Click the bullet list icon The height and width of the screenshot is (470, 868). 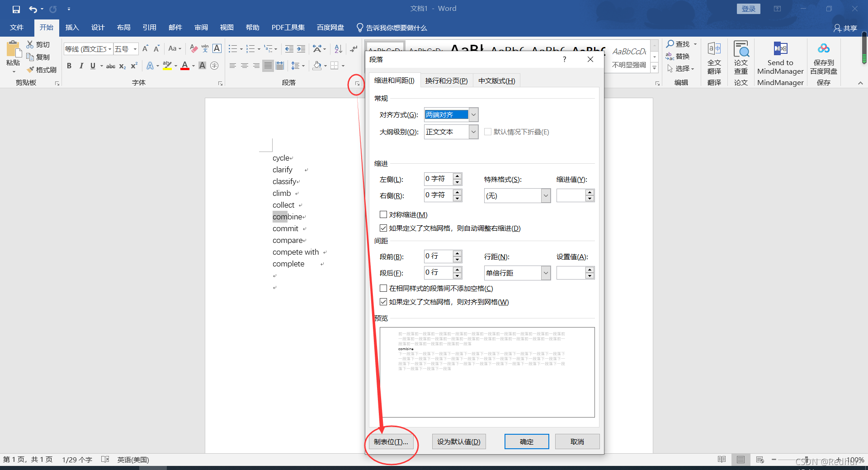(232, 48)
